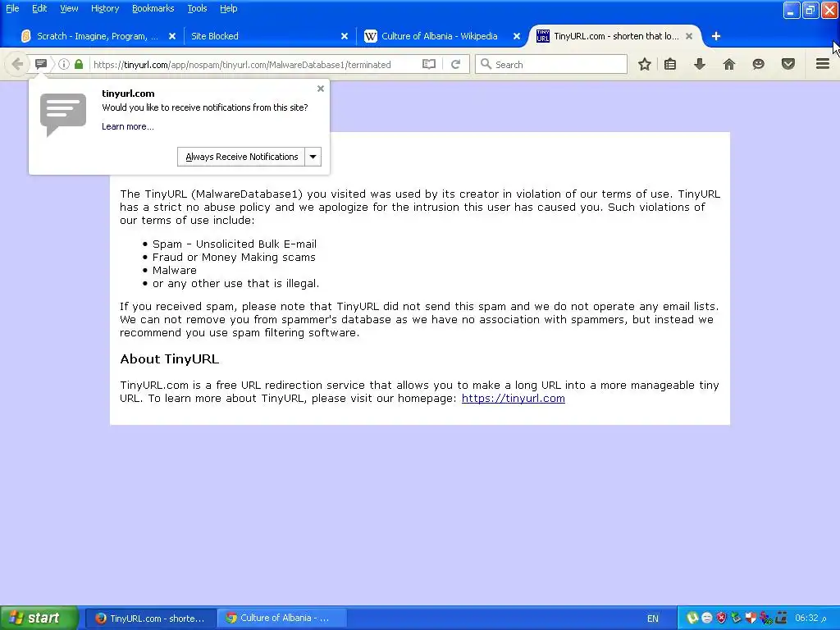
Task: Switch to TinyURL.com Firefox taskbar button
Action: 151,619
